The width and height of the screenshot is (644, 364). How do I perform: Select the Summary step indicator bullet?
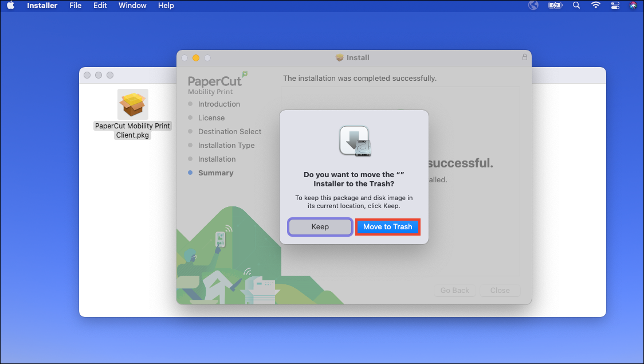[x=191, y=173]
